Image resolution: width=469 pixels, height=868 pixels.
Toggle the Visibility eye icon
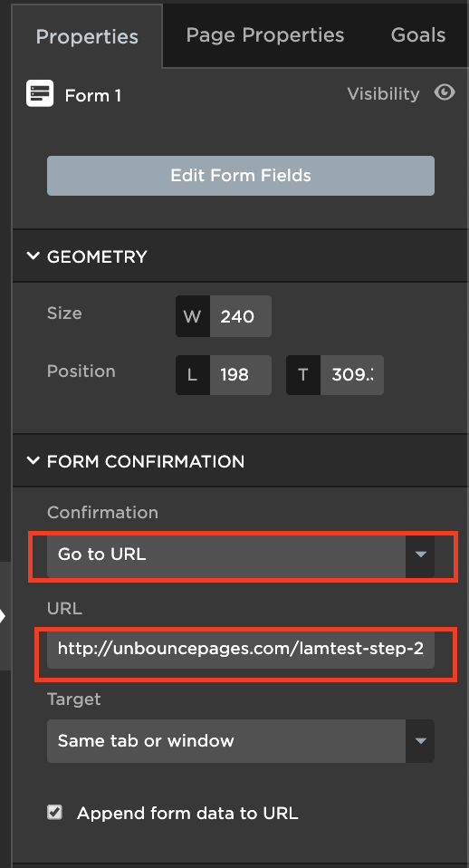pos(445,92)
